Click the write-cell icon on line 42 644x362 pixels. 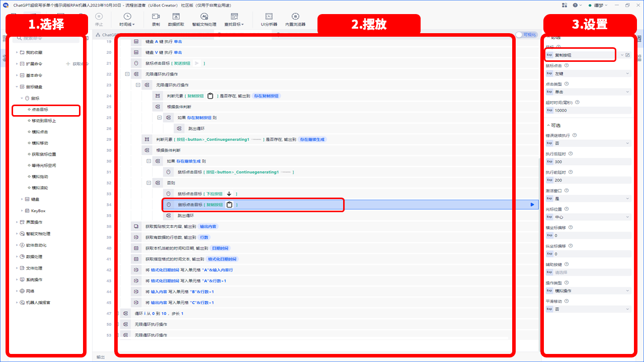click(136, 270)
